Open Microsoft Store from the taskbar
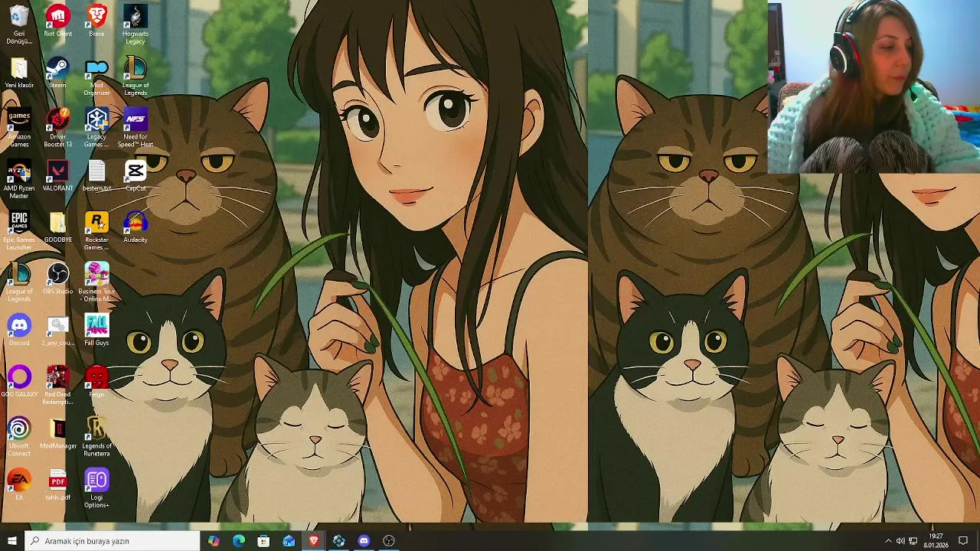980x551 pixels. (263, 540)
